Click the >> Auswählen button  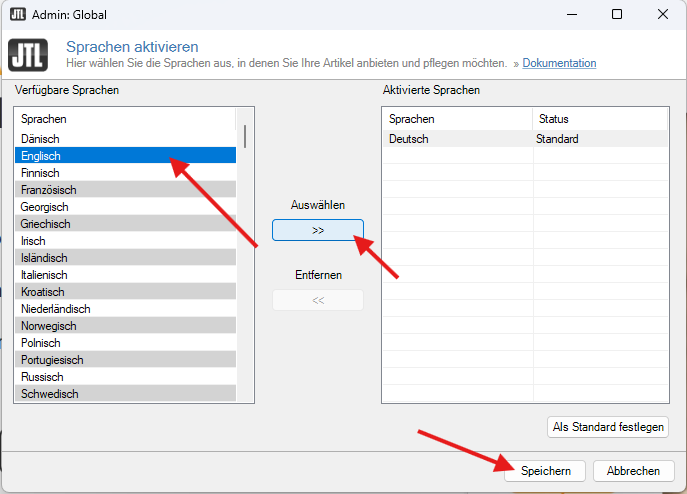(x=318, y=230)
